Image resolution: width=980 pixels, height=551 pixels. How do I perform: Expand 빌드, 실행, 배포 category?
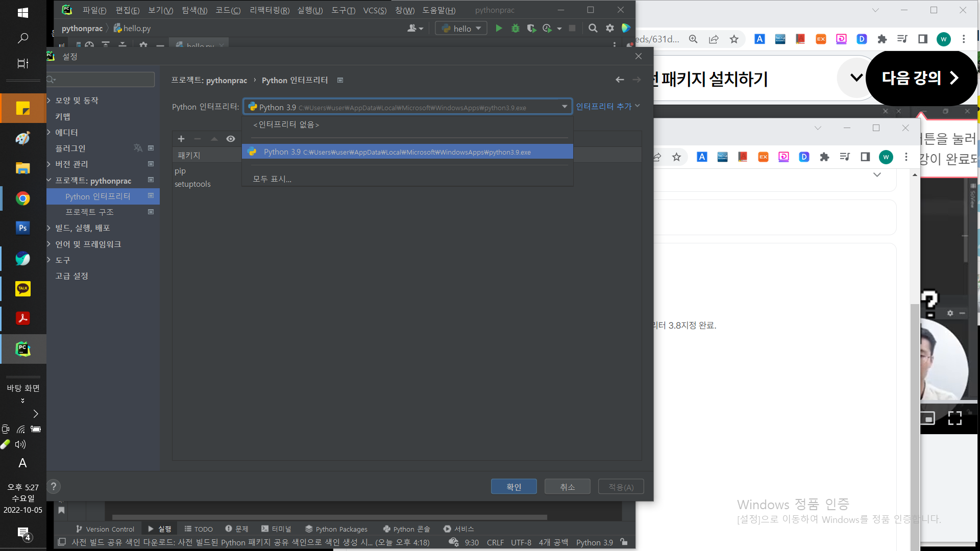[x=49, y=228]
